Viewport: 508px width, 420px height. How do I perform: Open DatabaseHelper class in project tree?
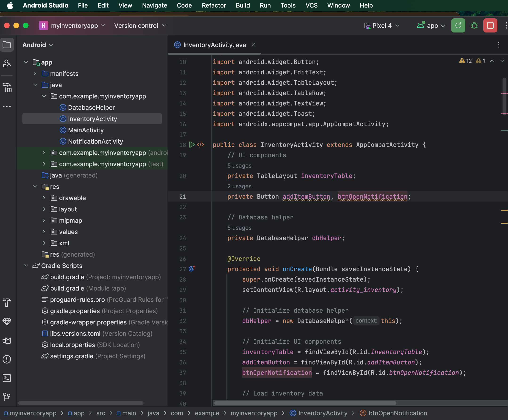point(91,108)
